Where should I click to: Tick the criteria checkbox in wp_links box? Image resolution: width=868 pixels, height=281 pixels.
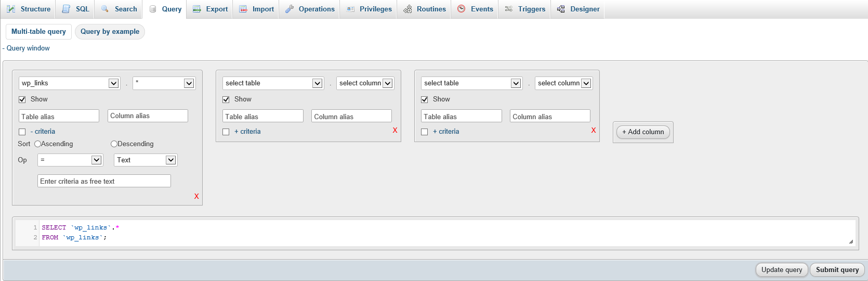[x=22, y=132]
